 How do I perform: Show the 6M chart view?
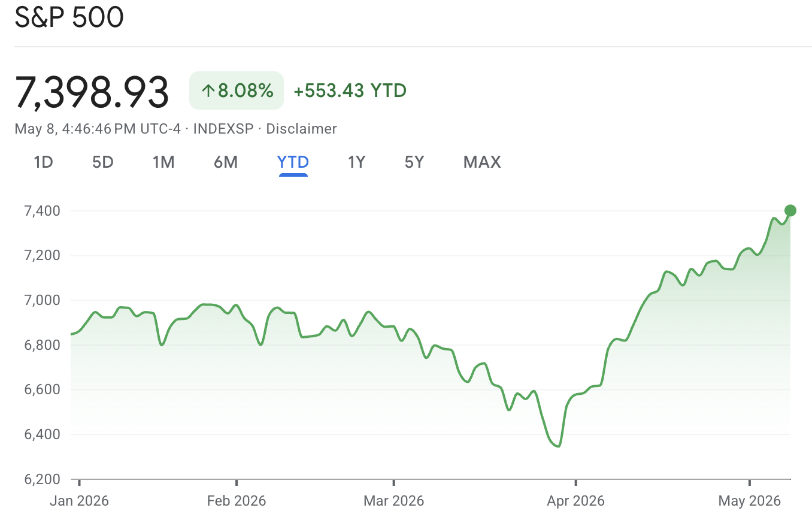tap(226, 162)
